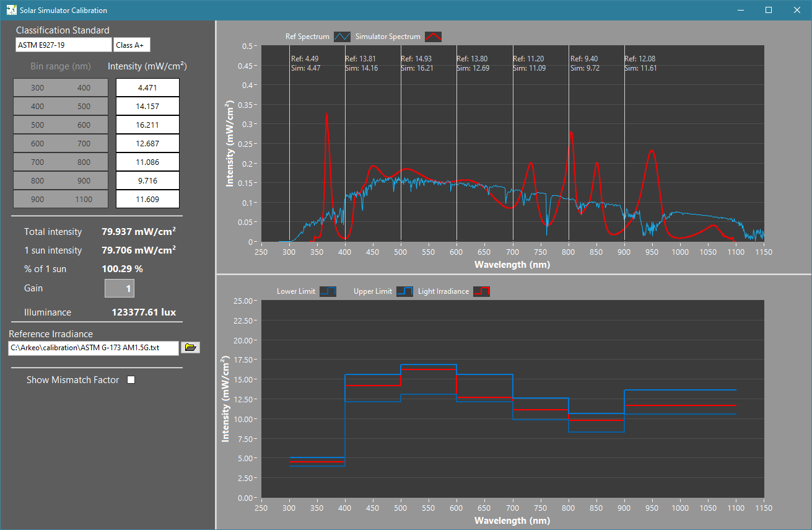This screenshot has height=530, width=812.
Task: Open the ASTM E927-19 standard dropdown
Action: pos(63,45)
